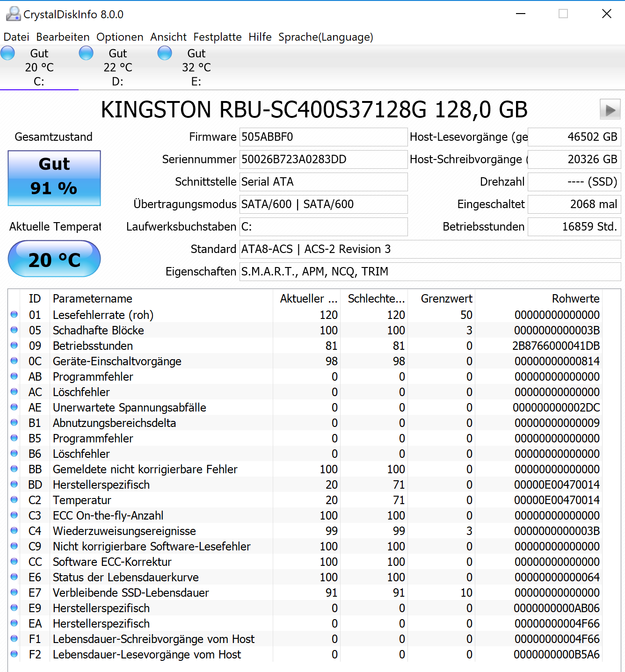
Task: Click status dot of Lebensdauer-Schreibvorgänge vom Host
Action: (14, 638)
